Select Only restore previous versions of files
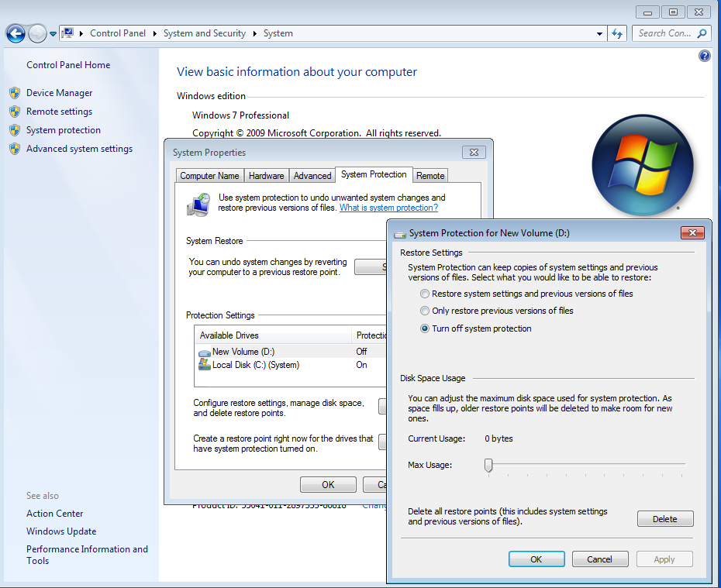The image size is (721, 588). [x=424, y=311]
